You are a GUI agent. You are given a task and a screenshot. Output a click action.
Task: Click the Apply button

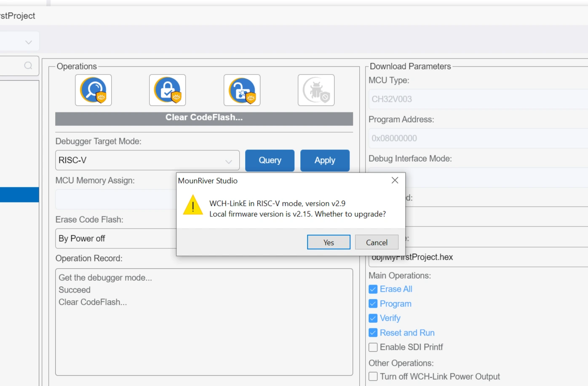[x=325, y=160]
